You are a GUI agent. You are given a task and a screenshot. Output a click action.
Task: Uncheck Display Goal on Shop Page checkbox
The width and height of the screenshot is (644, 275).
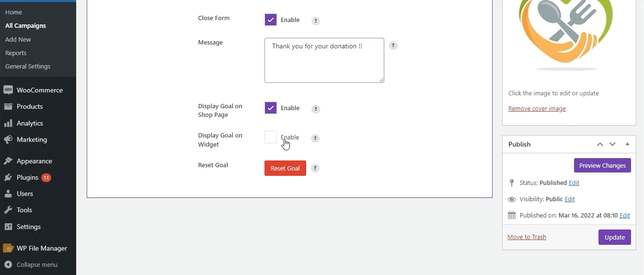point(271,108)
